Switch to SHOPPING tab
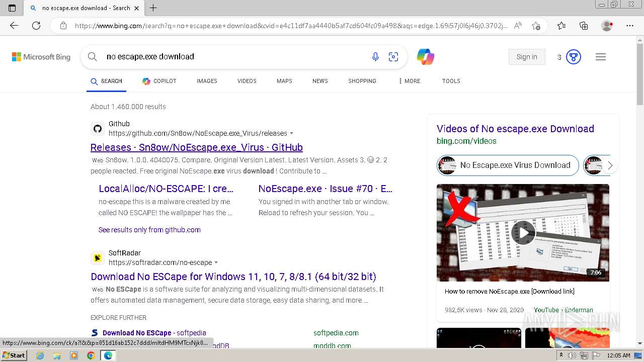The width and height of the screenshot is (644, 362). point(362,81)
